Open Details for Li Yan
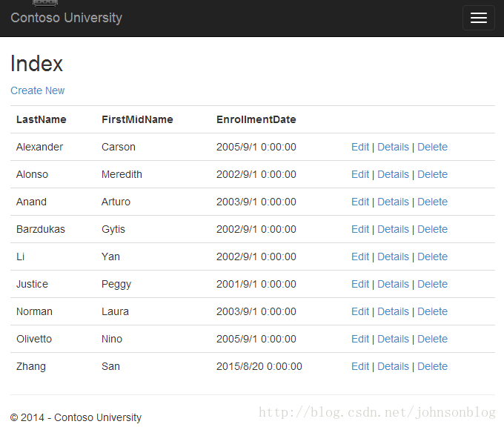 point(393,256)
